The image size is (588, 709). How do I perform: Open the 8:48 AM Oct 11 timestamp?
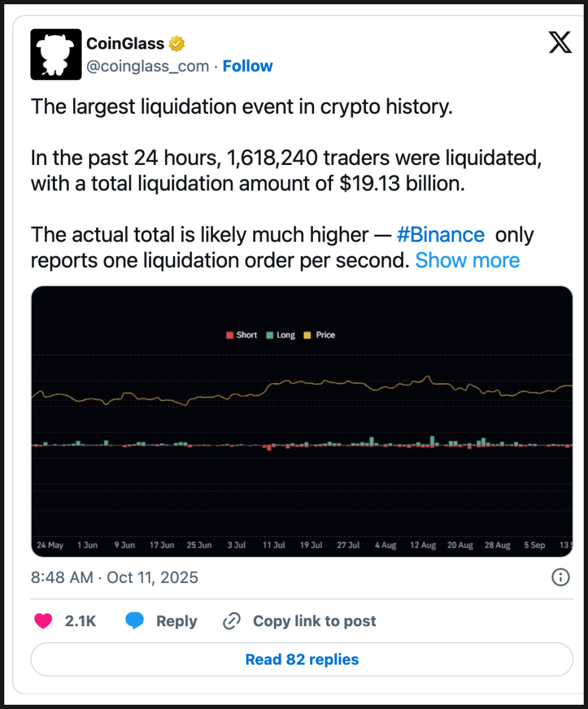[x=114, y=577]
